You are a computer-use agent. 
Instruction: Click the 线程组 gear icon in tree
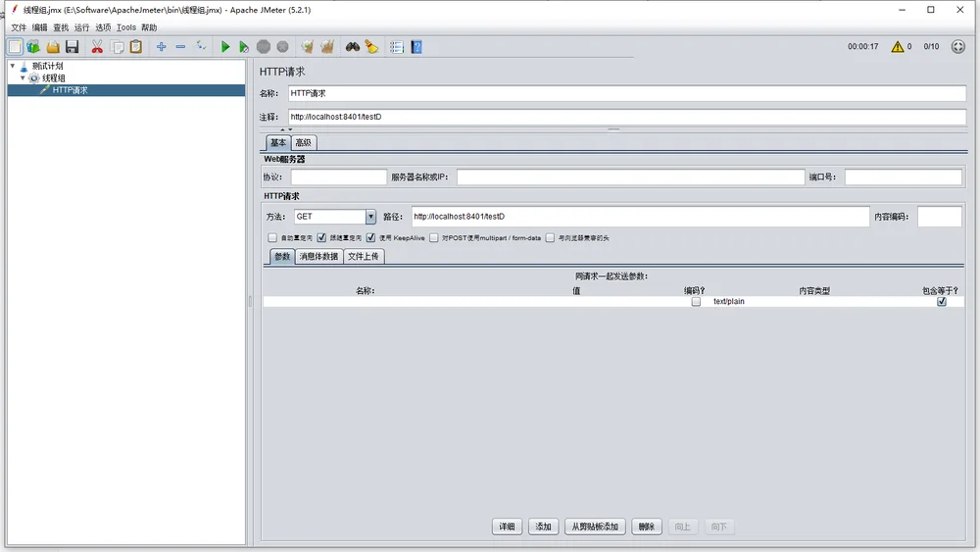34,78
